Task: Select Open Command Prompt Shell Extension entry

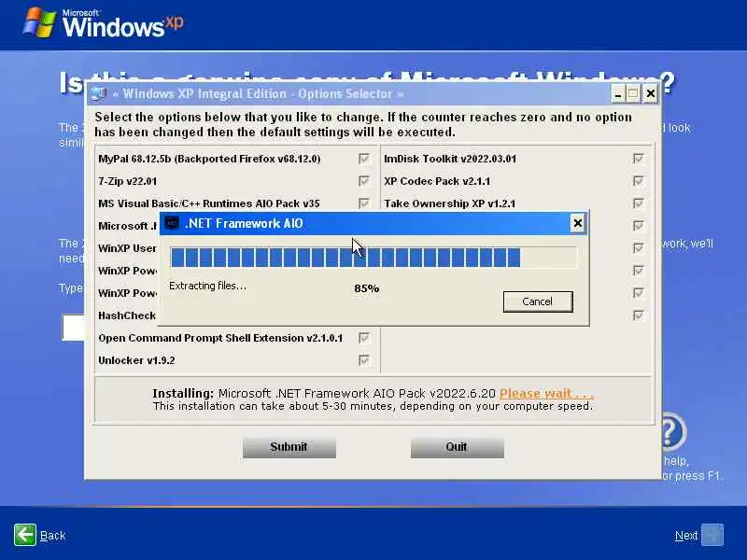Action: pyautogui.click(x=220, y=338)
